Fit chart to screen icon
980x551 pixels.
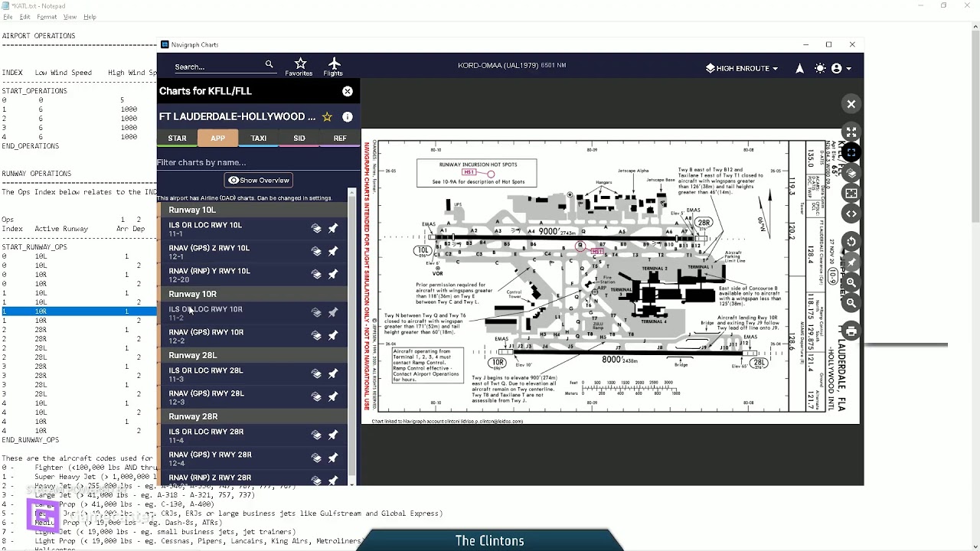pyautogui.click(x=851, y=194)
